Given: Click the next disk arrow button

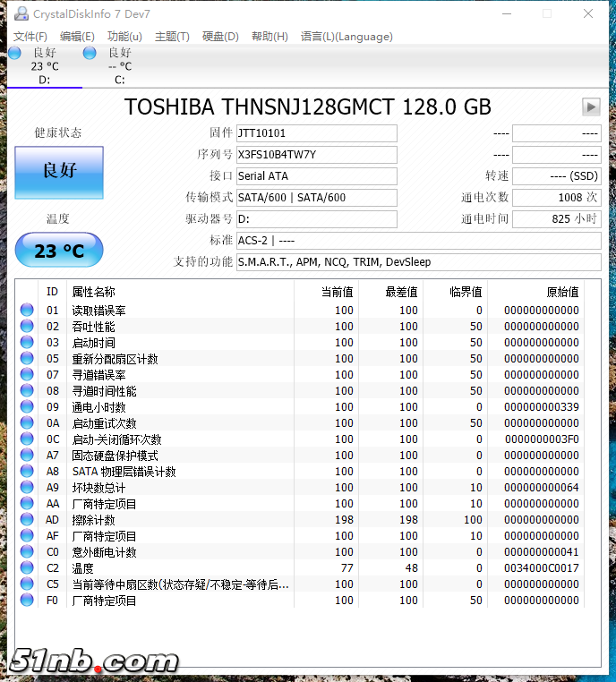Looking at the screenshot, I should (x=590, y=107).
